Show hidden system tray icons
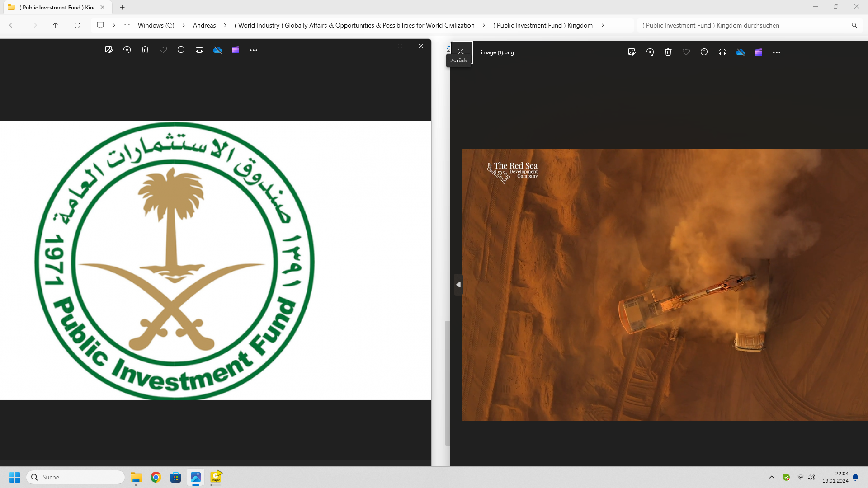 (x=772, y=477)
